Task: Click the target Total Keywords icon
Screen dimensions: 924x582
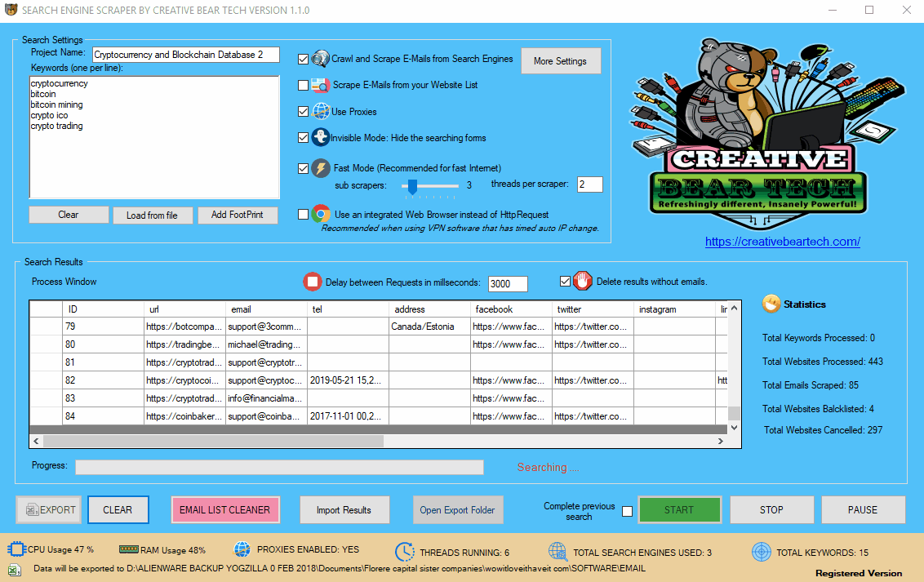Action: (762, 552)
